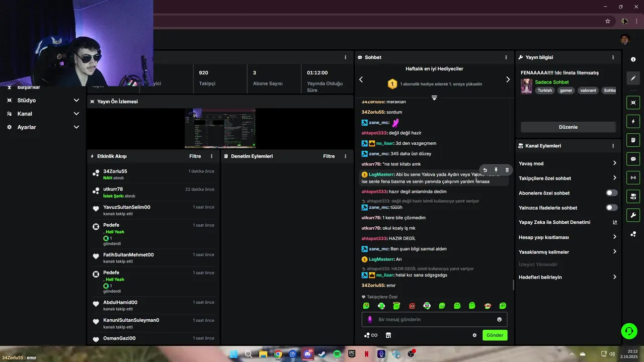Open the pencil edit icon in right sidebar
This screenshot has height=362, width=644.
pos(633,78)
